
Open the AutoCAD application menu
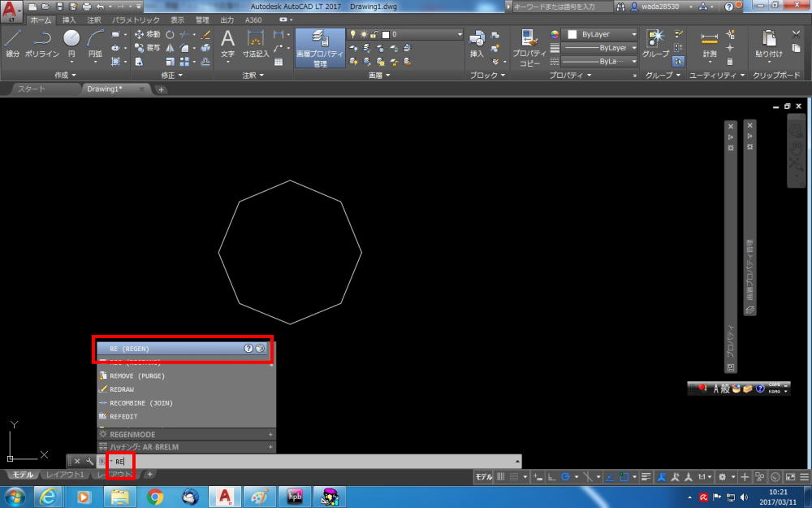click(11, 11)
